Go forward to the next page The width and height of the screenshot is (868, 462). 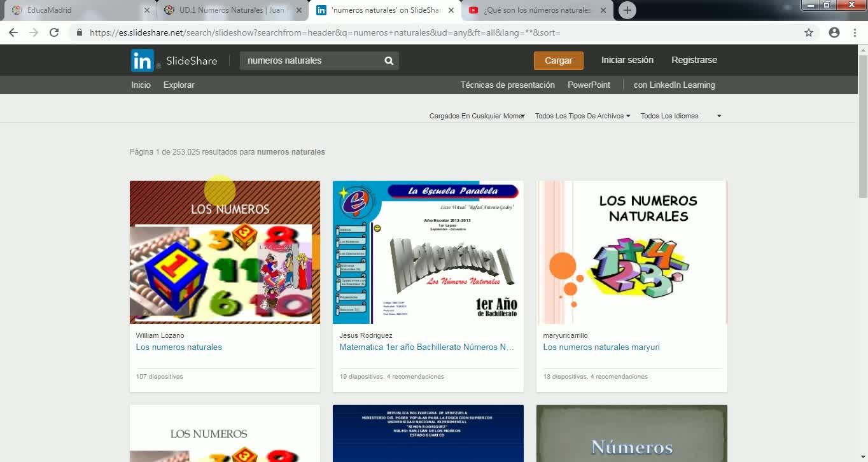coord(34,32)
